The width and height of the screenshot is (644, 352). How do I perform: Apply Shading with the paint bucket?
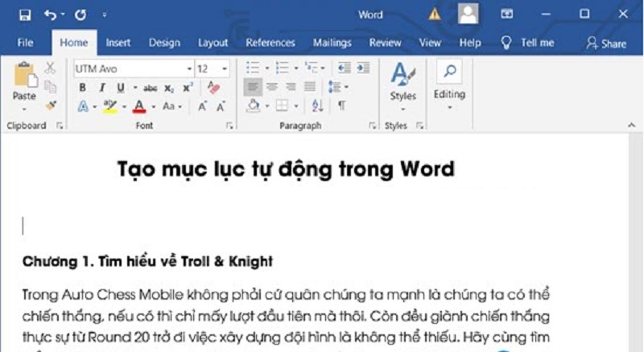[x=254, y=106]
